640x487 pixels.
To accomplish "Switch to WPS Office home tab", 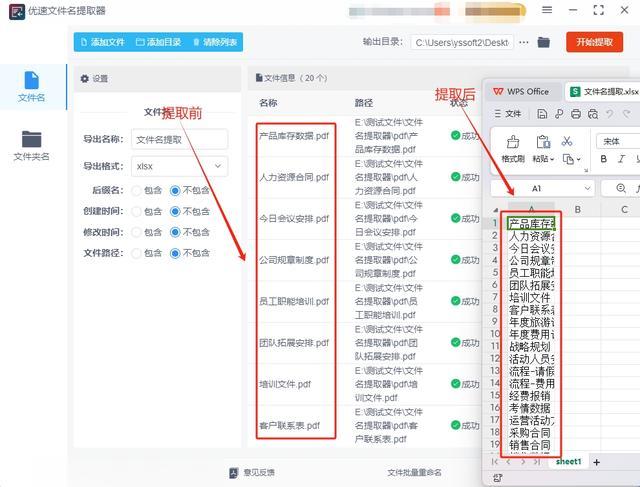I will (x=521, y=91).
